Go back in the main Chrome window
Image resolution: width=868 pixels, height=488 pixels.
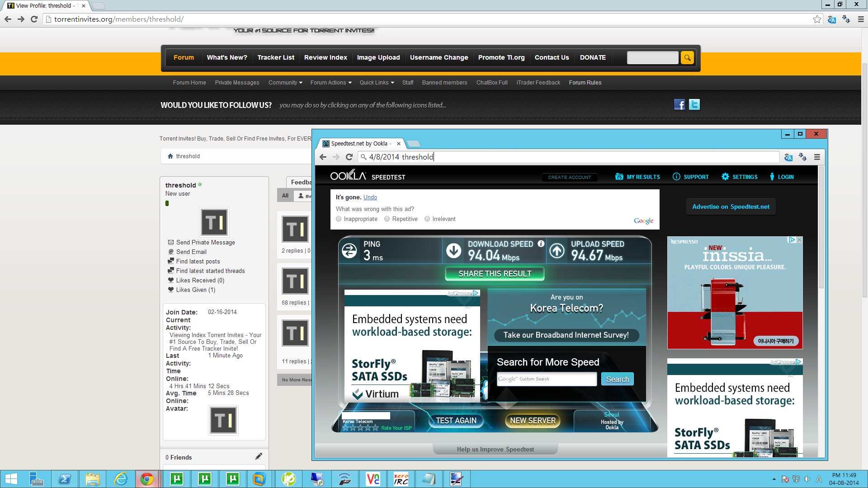pos(8,19)
